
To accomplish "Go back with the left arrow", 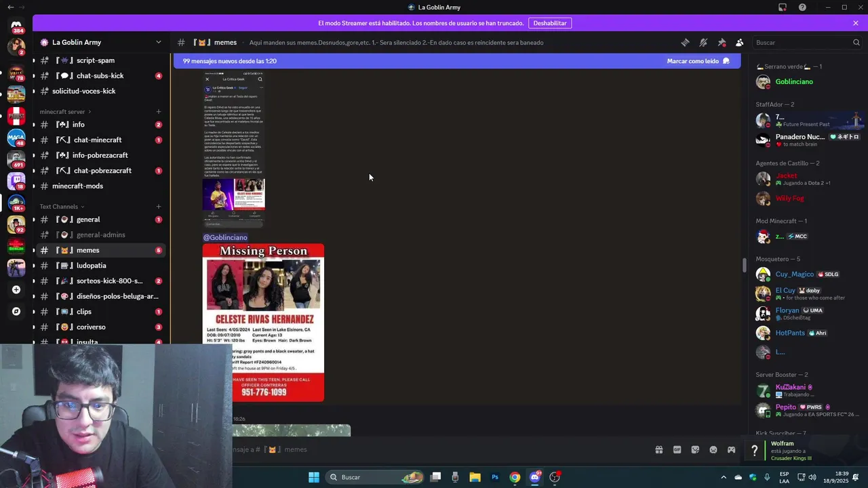I will pos(10,7).
